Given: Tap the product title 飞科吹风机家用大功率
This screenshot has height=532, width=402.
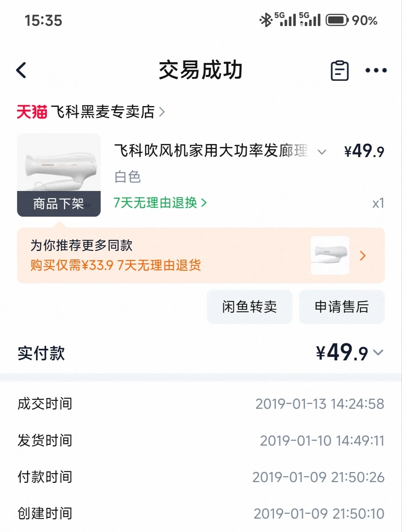Looking at the screenshot, I should [211, 151].
